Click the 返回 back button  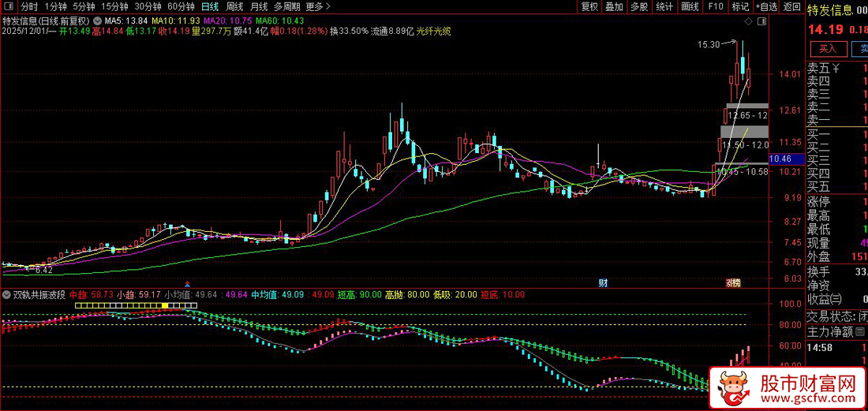point(791,6)
